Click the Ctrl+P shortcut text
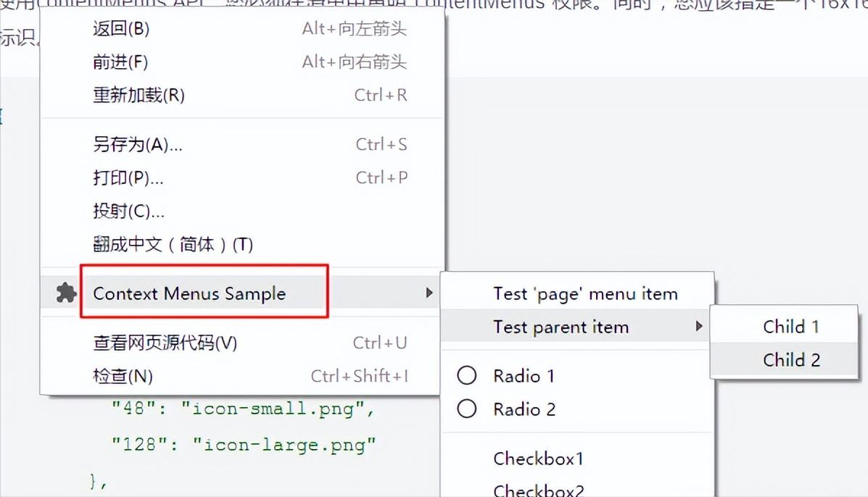868x497 pixels. pos(381,177)
